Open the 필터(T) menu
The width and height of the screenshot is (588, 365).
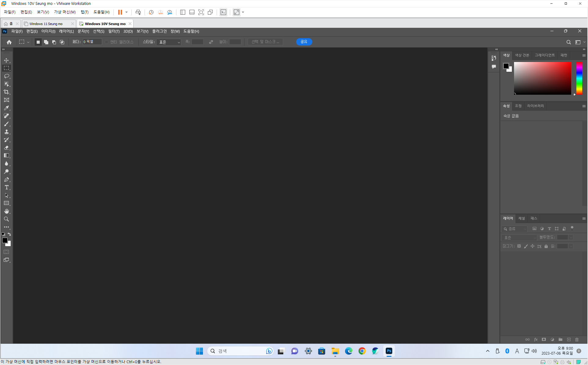pos(114,31)
